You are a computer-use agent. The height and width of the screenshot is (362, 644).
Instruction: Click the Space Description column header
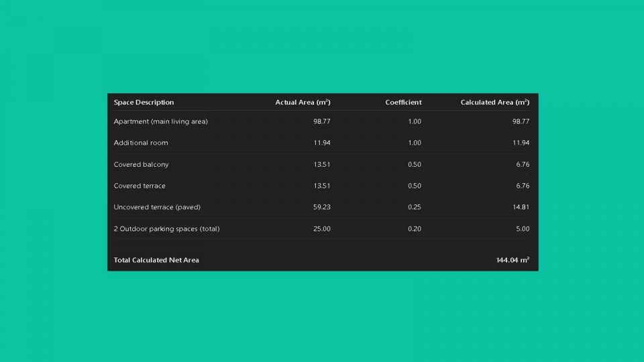[x=144, y=103]
